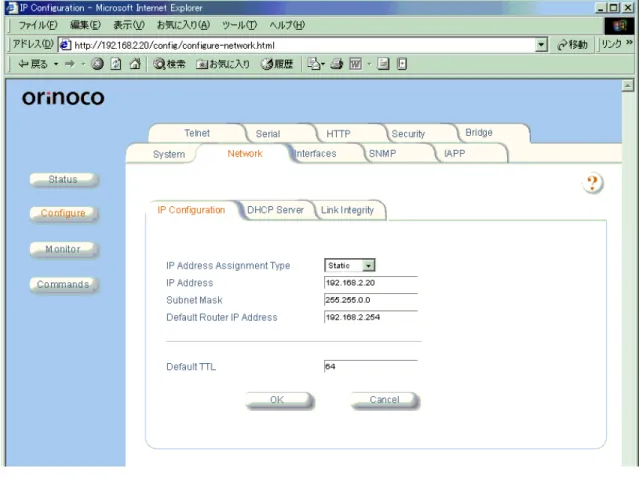
Task: Click the Status sidebar button
Action: (63, 179)
